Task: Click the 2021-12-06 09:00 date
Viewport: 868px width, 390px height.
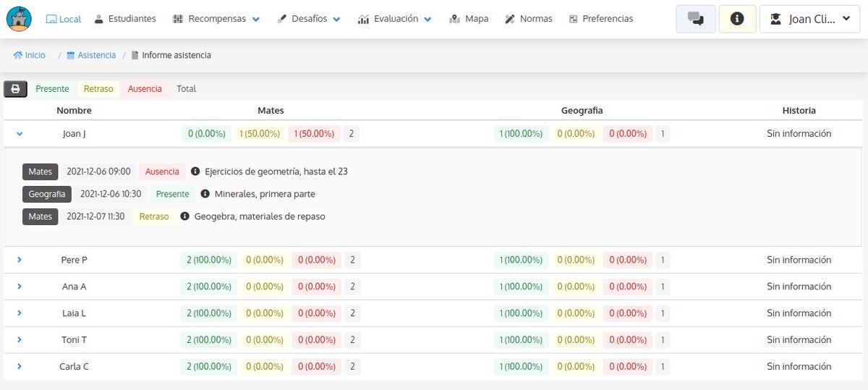Action: [98, 171]
